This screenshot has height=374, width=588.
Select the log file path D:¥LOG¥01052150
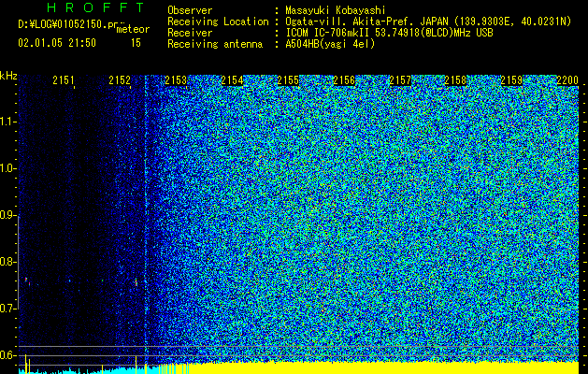pyautogui.click(x=63, y=24)
